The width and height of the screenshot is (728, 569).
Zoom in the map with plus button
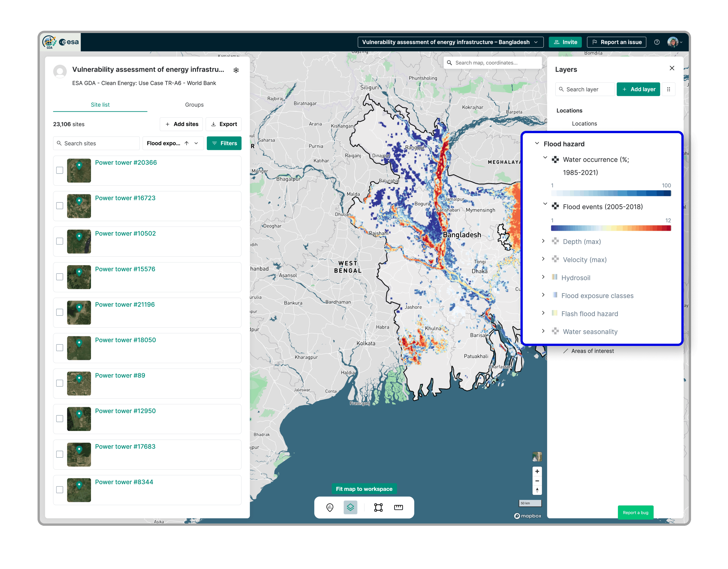537,471
